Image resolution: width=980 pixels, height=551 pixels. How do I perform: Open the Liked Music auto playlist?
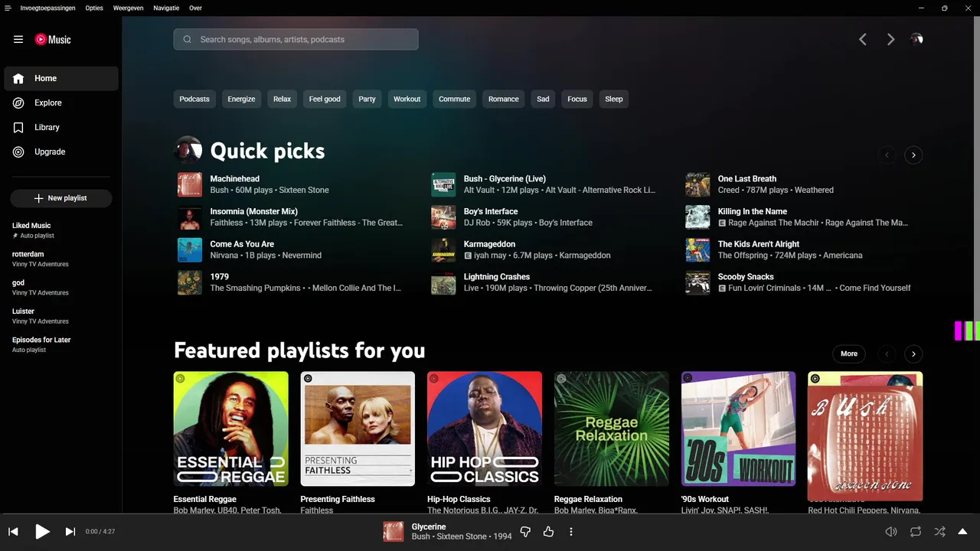[x=61, y=230]
